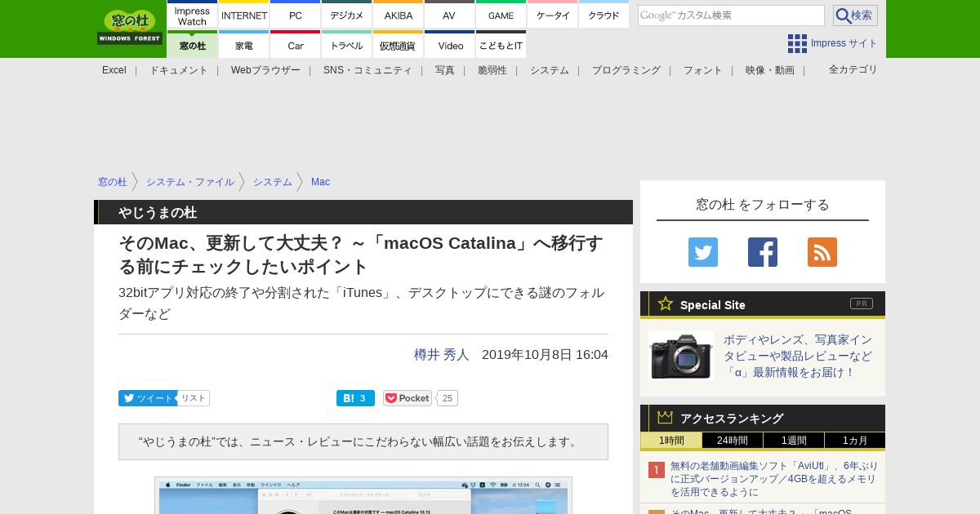The width and height of the screenshot is (980, 514).
Task: Click the Impress サイト grid icon
Action: tap(797, 43)
